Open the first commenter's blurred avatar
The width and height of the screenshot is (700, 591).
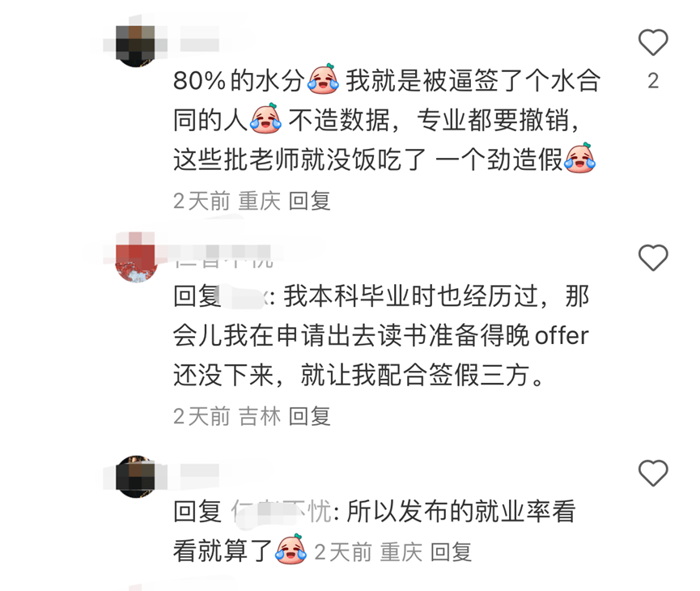136,45
